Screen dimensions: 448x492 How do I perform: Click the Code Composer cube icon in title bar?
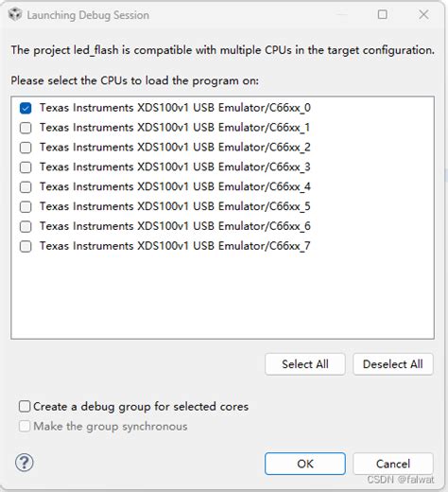click(15, 14)
